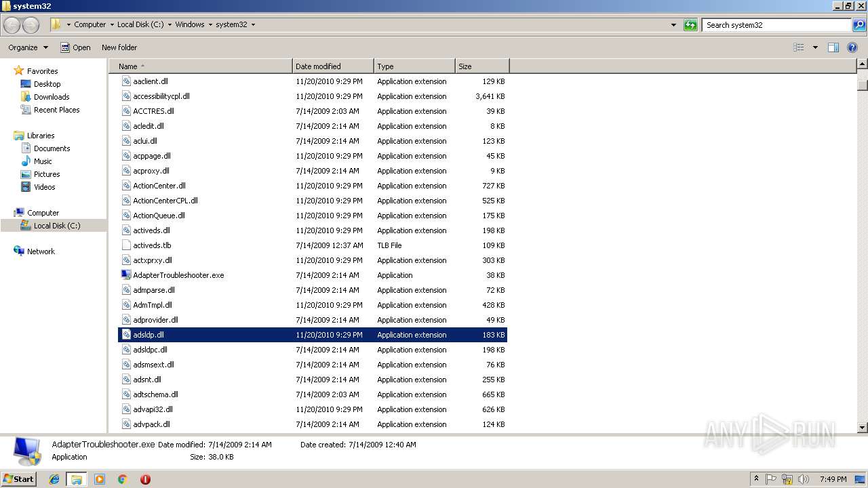Select the AdapterTroubleshooter.exe icon

coord(126,275)
